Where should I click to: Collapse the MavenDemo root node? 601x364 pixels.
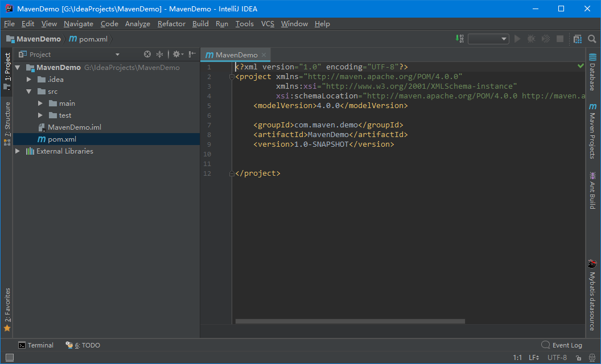tap(17, 68)
